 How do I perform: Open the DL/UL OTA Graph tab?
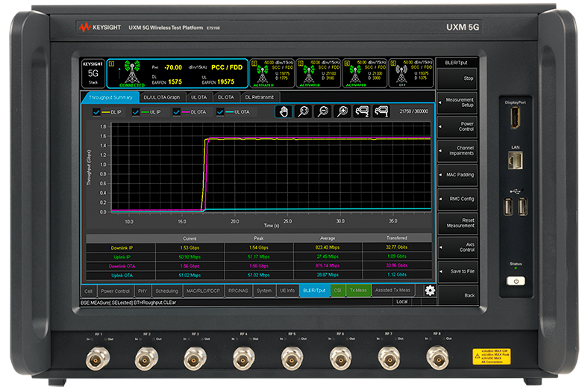[162, 97]
